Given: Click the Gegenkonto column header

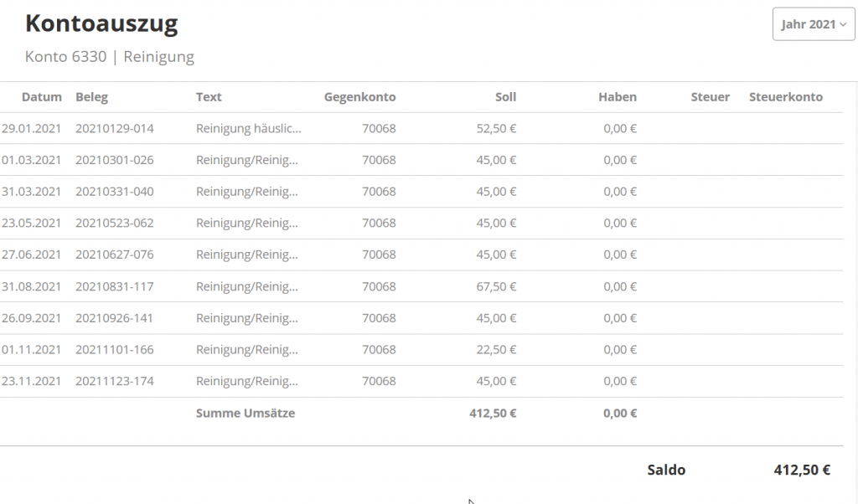Looking at the screenshot, I should 359,97.
